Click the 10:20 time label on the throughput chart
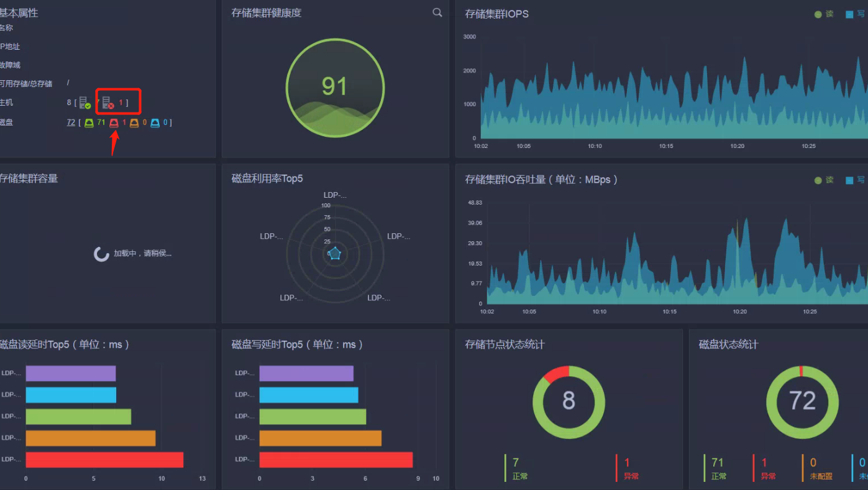This screenshot has height=490, width=868. [740, 312]
